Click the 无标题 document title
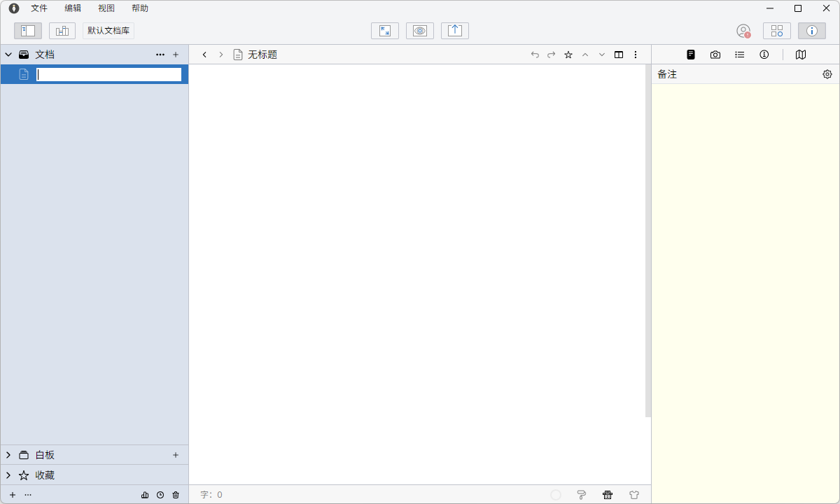 (262, 55)
